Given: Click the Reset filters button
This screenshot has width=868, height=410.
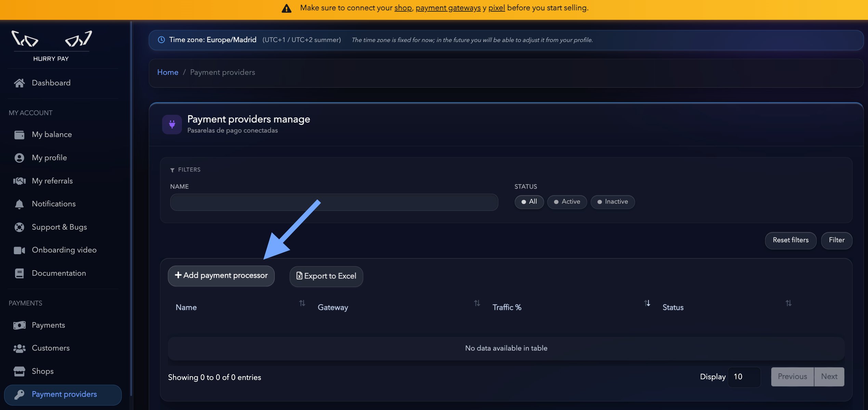Looking at the screenshot, I should click(791, 241).
